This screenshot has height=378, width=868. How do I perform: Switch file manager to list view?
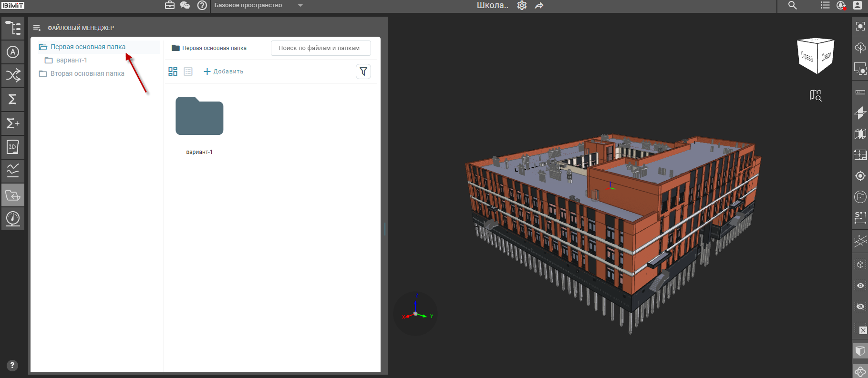(188, 72)
